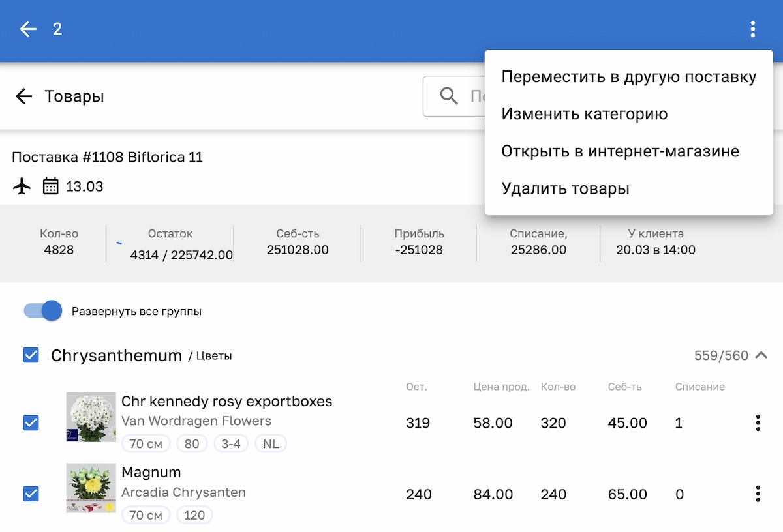This screenshot has width=783, height=532.
Task: Click the airplane delivery icon
Action: 21,186
